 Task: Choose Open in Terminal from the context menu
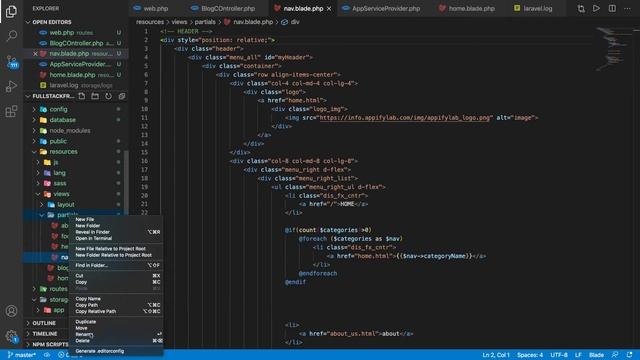pyautogui.click(x=93, y=238)
